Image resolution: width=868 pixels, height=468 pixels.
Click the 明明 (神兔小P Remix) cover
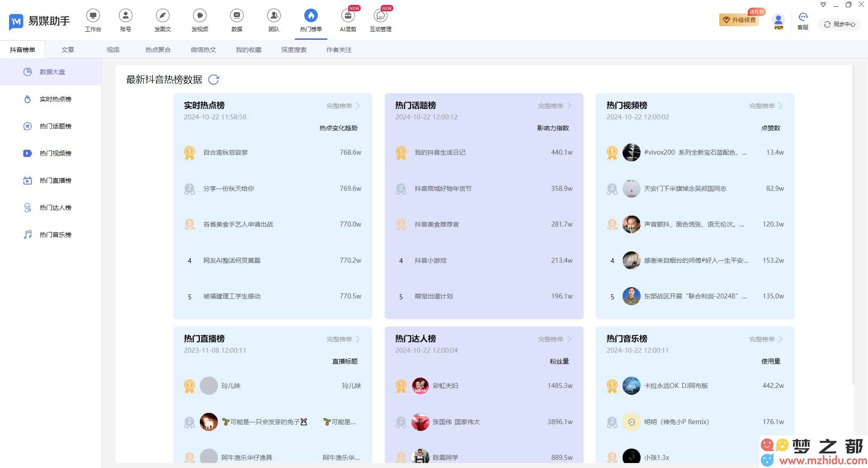[x=632, y=422]
